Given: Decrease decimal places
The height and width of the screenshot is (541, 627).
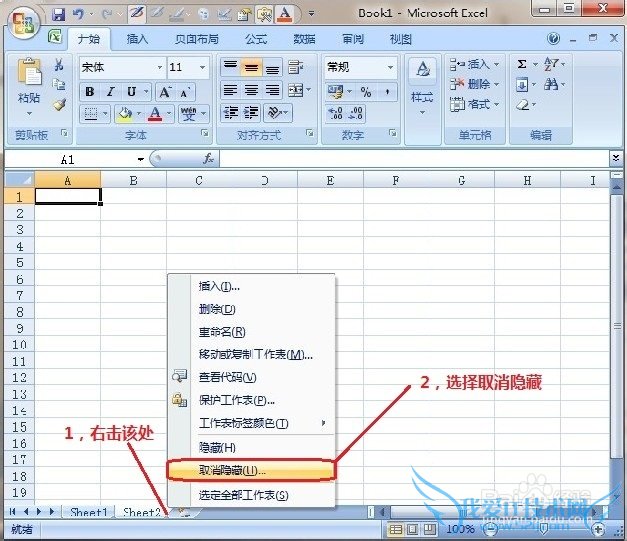Looking at the screenshot, I should click(x=355, y=113).
